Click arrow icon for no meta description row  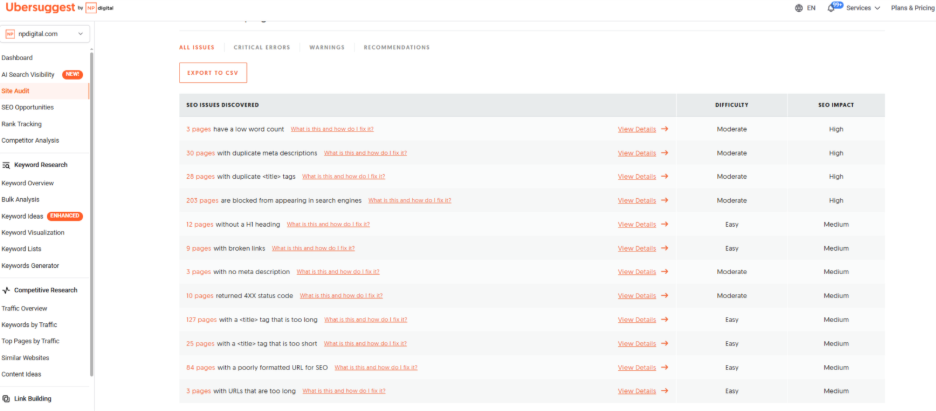pos(664,272)
